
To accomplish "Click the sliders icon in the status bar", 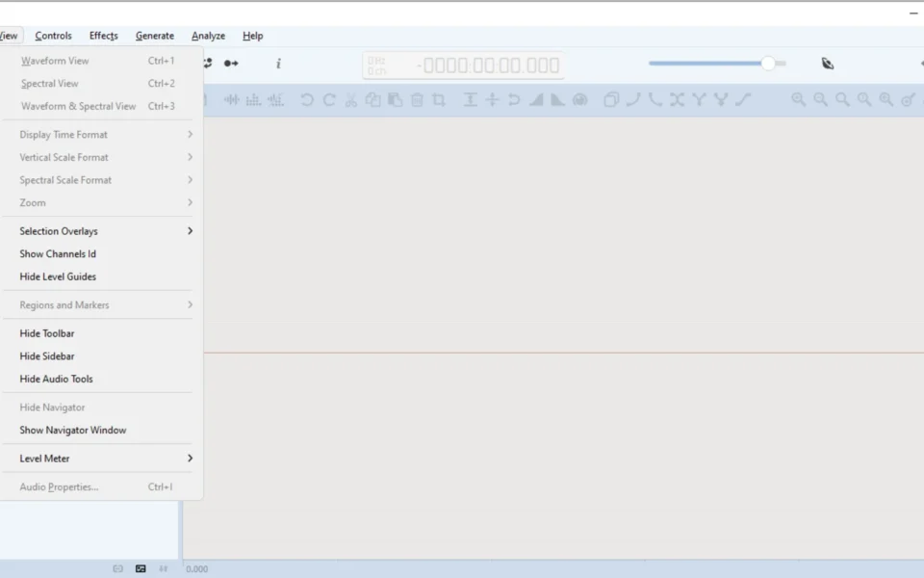I will (x=164, y=568).
